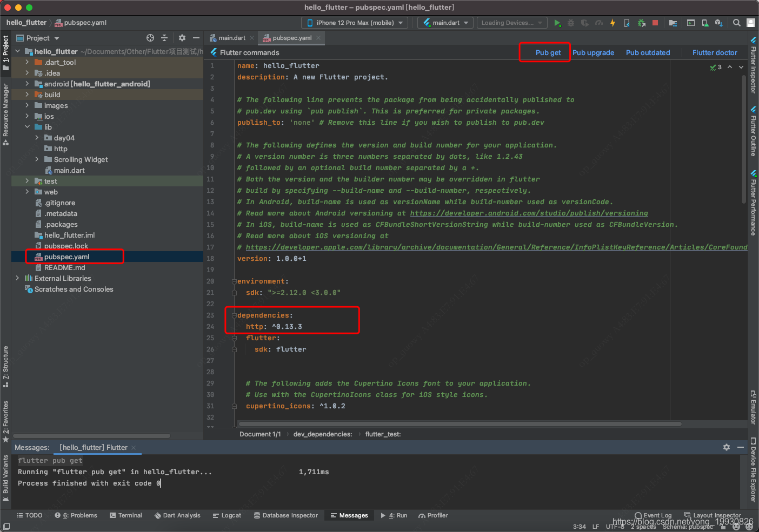Open SDK Manager icon
Screen dimensions: 759x532
(719, 23)
